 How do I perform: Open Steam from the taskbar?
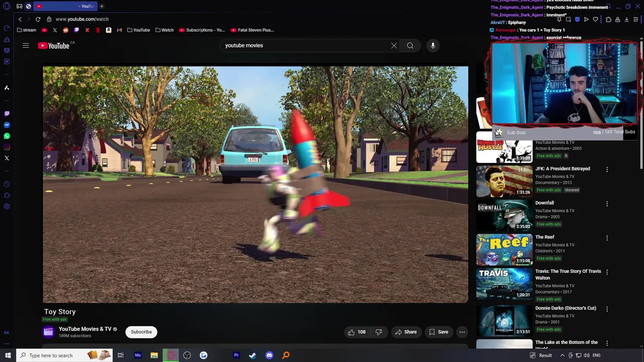pos(253,355)
